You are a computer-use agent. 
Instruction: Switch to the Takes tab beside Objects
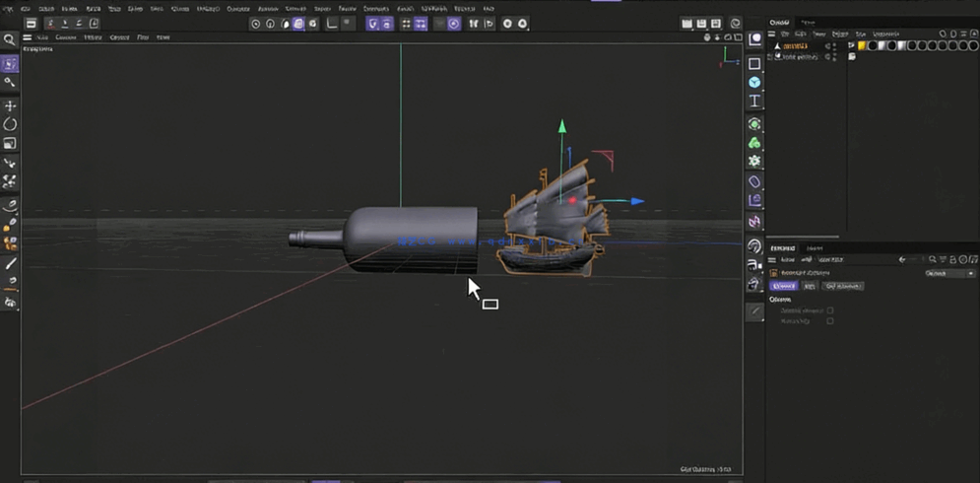(x=808, y=22)
